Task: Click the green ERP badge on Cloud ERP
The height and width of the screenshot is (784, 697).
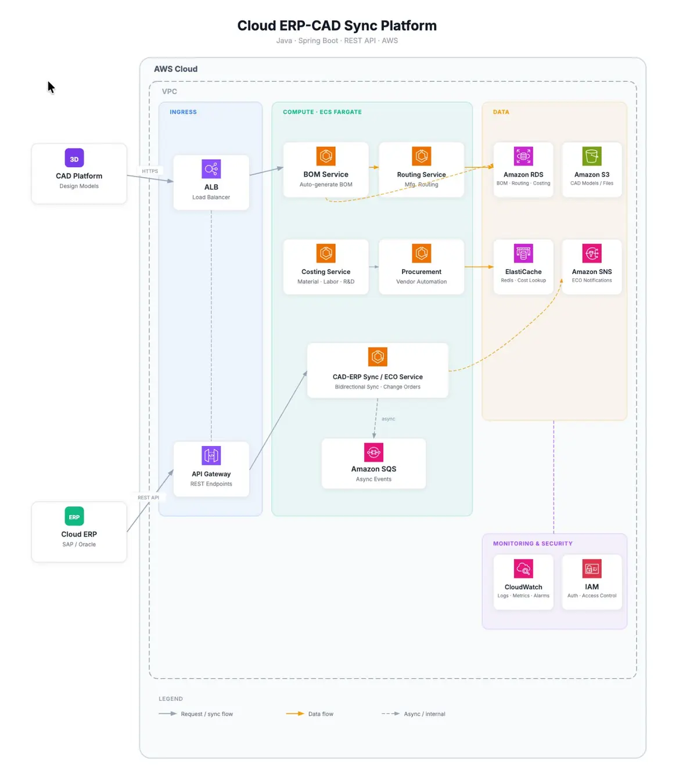Action: 74,516
